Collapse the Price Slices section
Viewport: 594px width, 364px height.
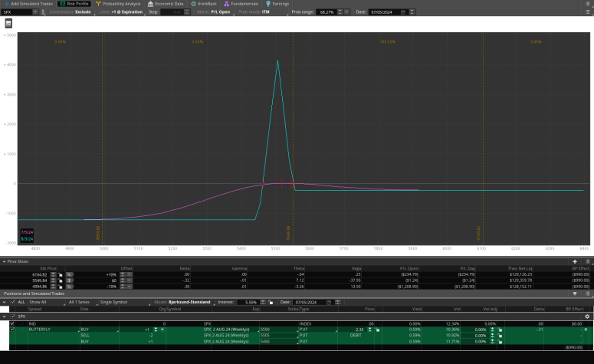(4, 262)
